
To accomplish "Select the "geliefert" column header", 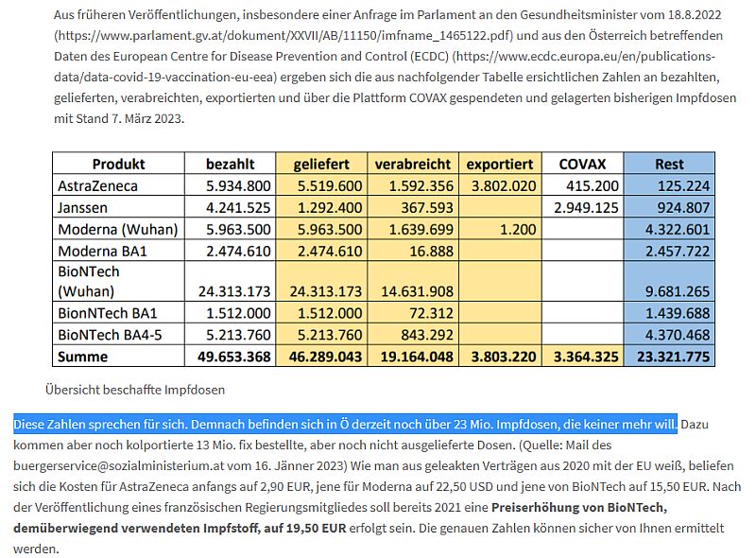I will pos(321,164).
